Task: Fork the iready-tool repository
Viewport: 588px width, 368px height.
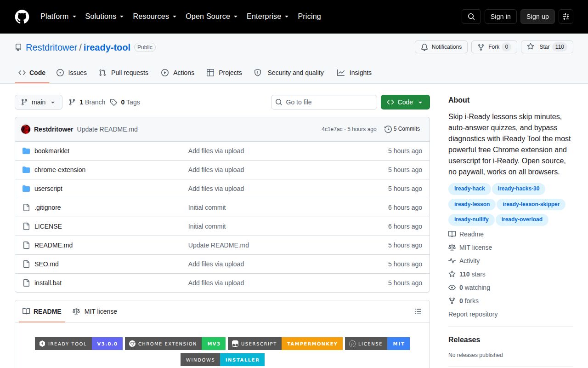Action: tap(494, 47)
